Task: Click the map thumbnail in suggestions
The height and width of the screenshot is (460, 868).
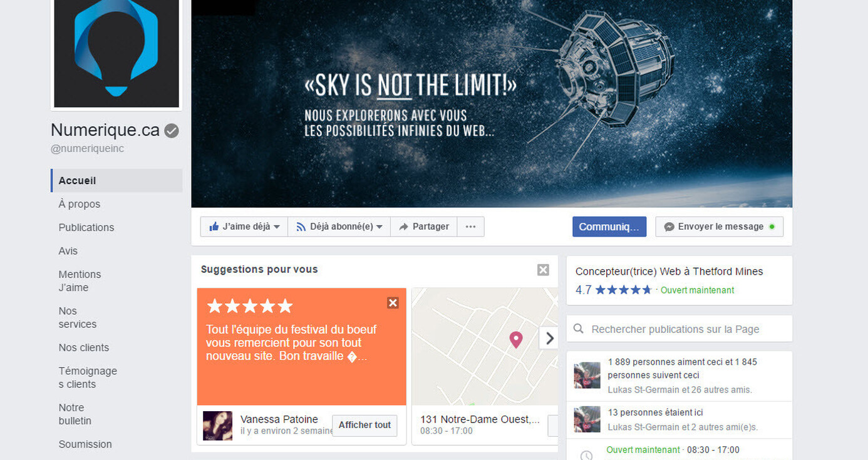Action: [485, 346]
